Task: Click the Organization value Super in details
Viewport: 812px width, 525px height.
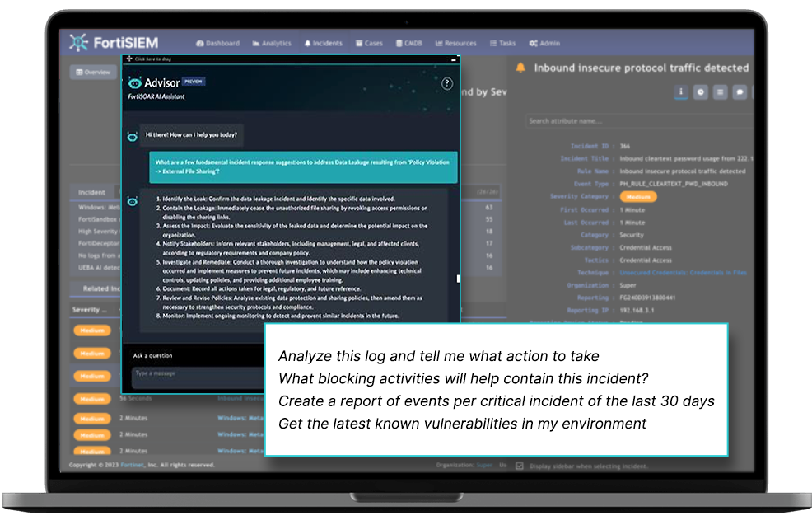Action: pos(628,285)
